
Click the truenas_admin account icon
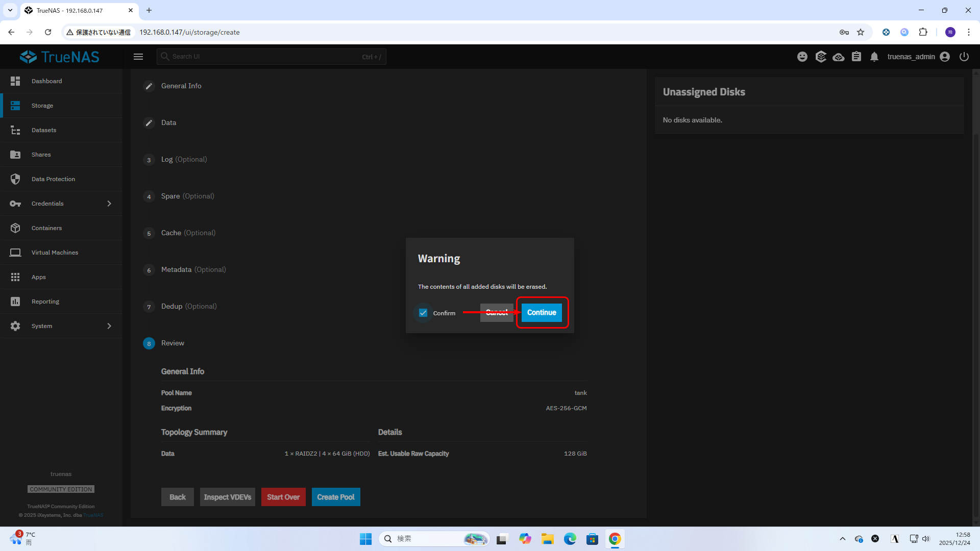pos(945,57)
